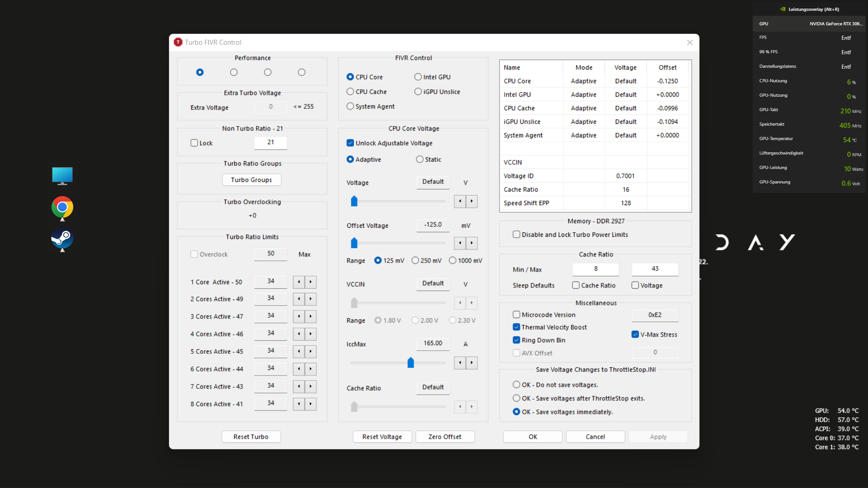Screen dimensions: 868x488
Task: Enable Disable and Lock Turbo Power Limits
Action: click(x=516, y=235)
